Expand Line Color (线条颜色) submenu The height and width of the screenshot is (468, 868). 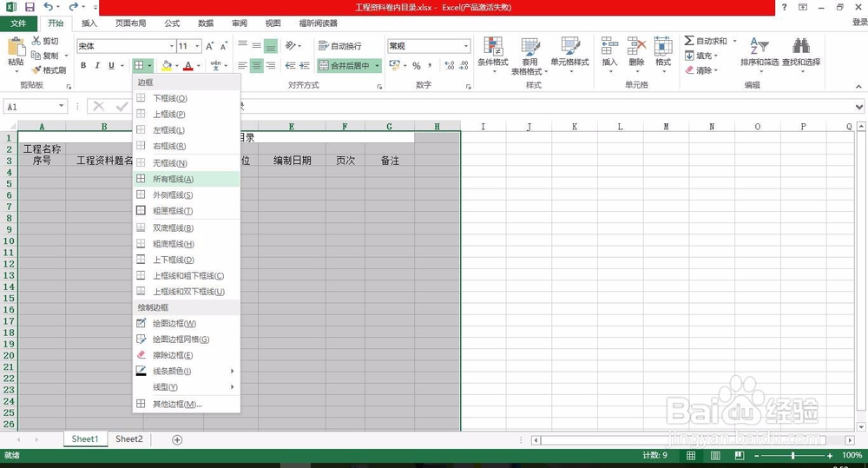click(x=232, y=371)
